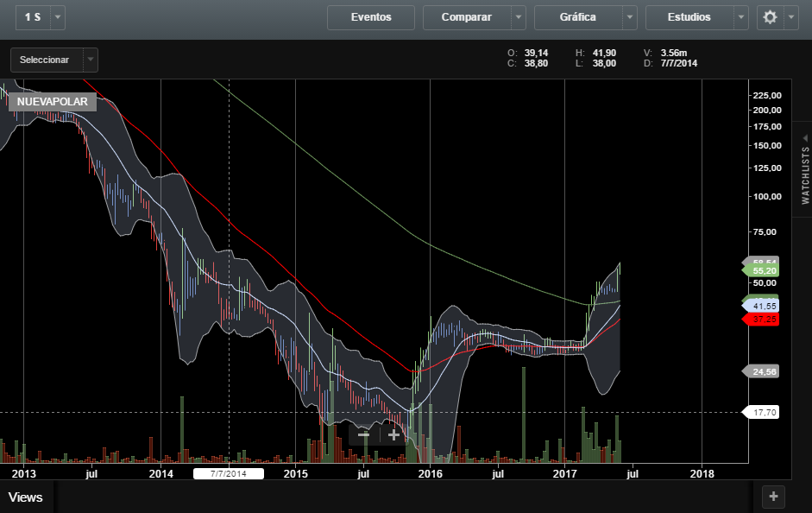Viewport: 812px width, 513px height.
Task: Add a new view with bottom-right plus
Action: click(x=773, y=496)
